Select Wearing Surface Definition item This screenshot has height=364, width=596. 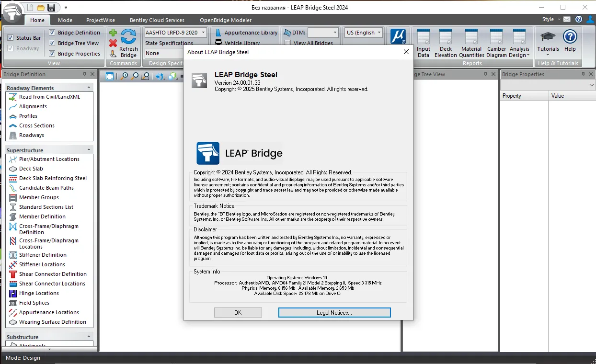[53, 322]
